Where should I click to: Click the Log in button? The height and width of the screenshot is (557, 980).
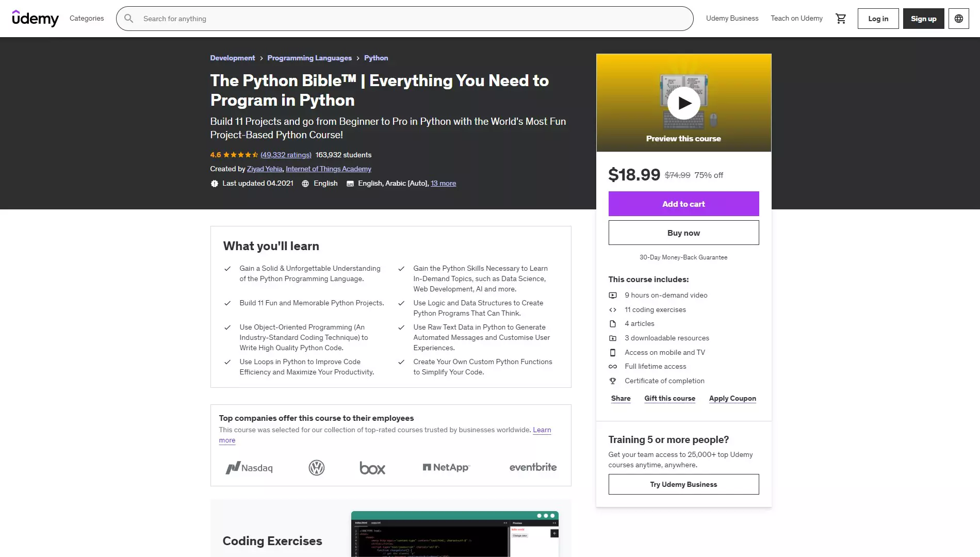point(878,19)
